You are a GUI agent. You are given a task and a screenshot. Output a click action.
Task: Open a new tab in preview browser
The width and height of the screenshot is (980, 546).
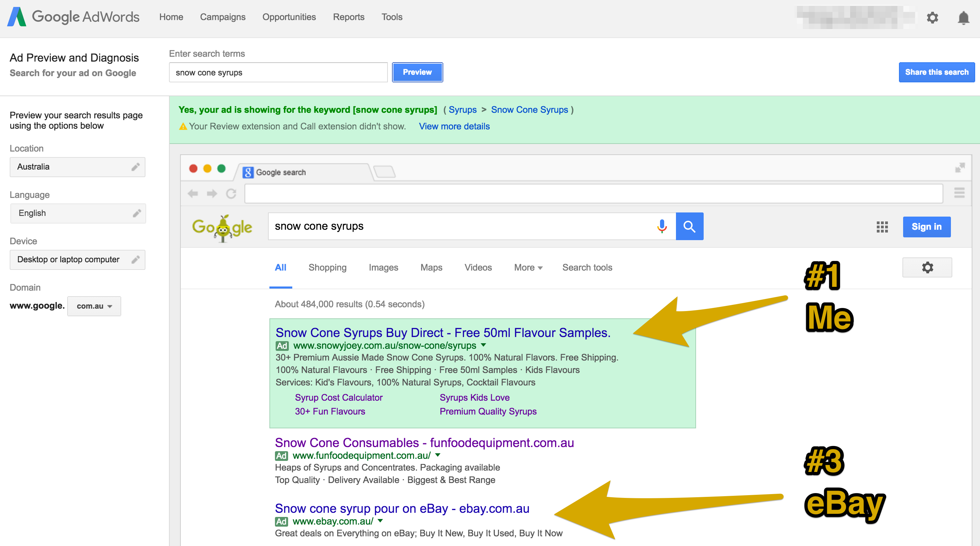click(x=385, y=172)
